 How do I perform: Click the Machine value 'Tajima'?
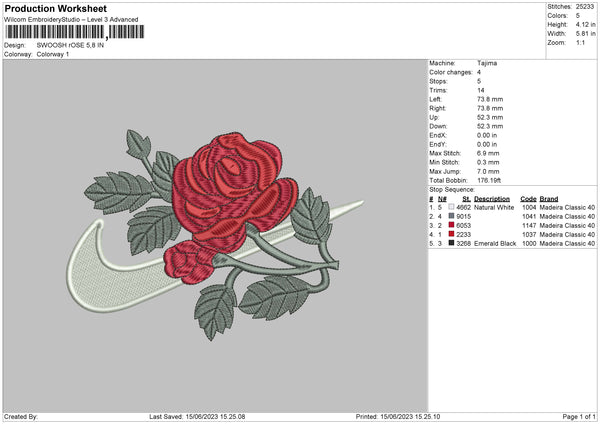pyautogui.click(x=487, y=63)
